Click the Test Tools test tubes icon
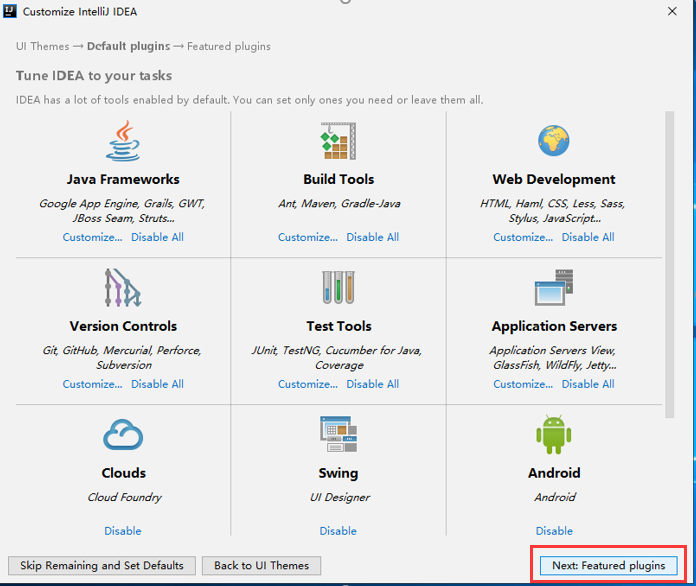 point(339,288)
